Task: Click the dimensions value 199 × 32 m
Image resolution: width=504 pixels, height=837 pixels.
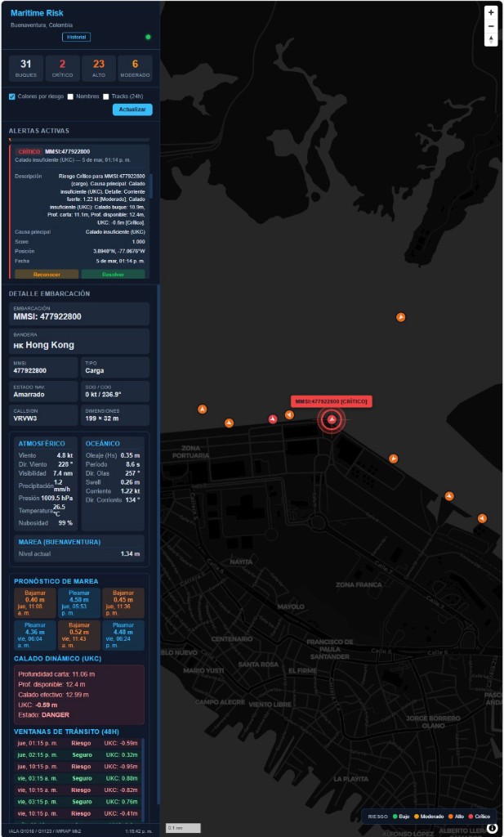Action: [x=102, y=419]
